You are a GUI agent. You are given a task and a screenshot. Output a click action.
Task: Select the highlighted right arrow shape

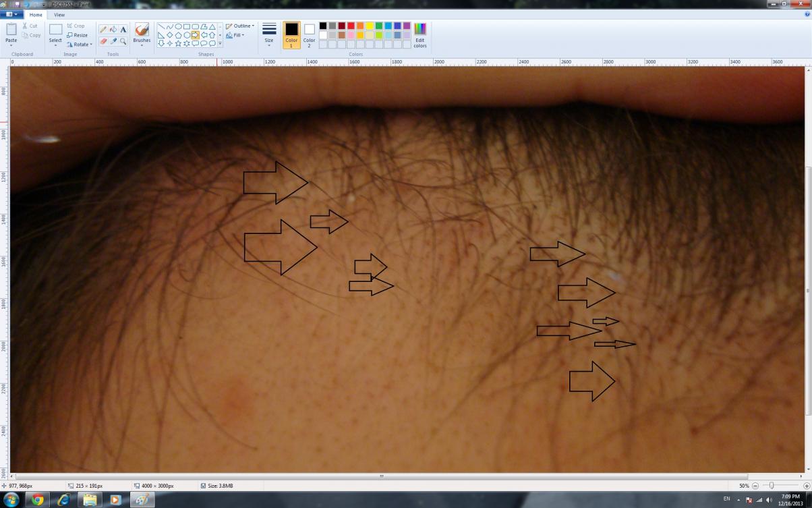[x=195, y=35]
